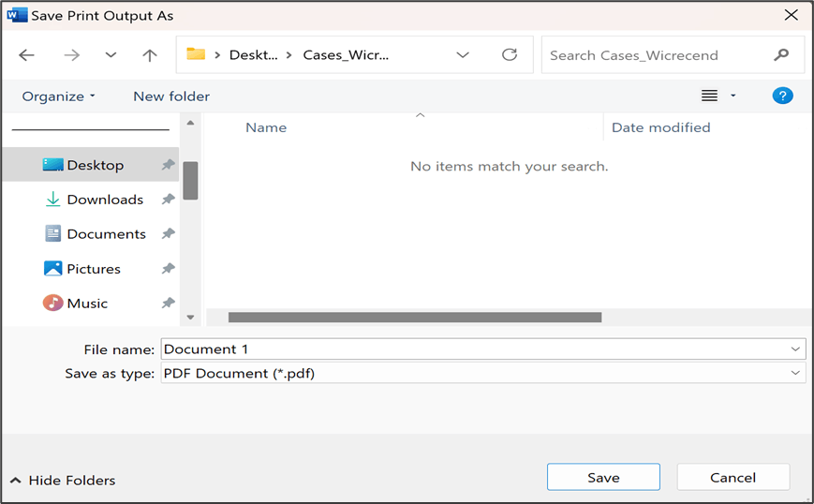Image resolution: width=814 pixels, height=504 pixels.
Task: Click the Save button
Action: pyautogui.click(x=603, y=477)
